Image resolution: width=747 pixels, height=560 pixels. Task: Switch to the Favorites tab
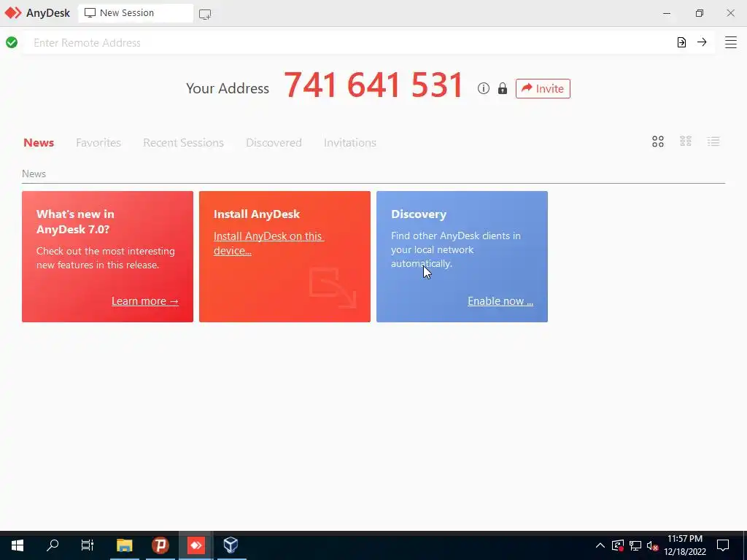tap(98, 142)
